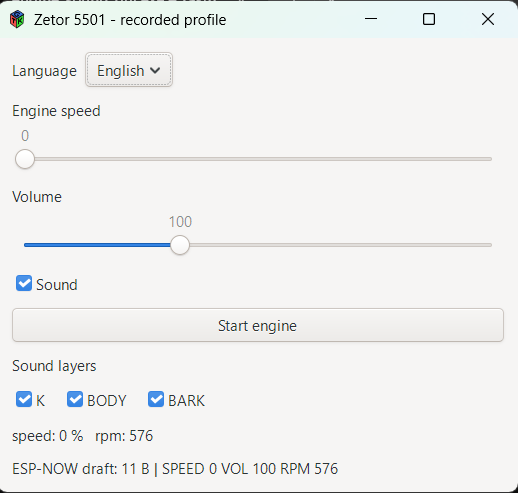Click the blue filled part of the Volume track
This screenshot has height=493, width=518.
[x=97, y=245]
